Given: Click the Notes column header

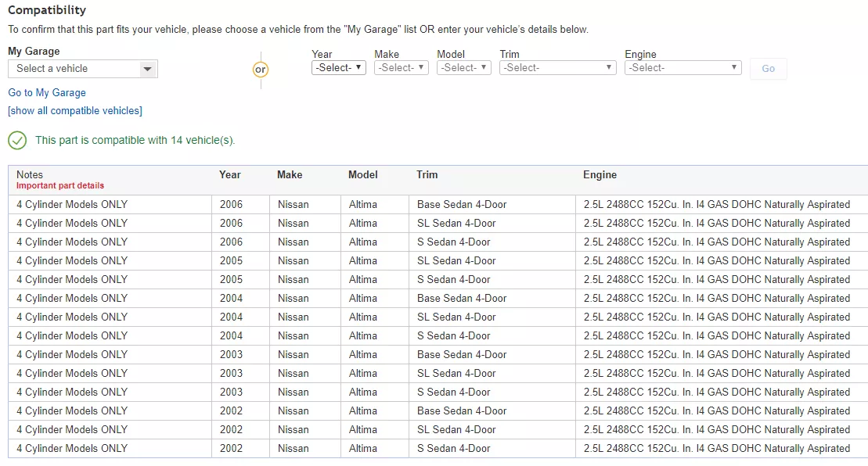Looking at the screenshot, I should click(x=30, y=174).
